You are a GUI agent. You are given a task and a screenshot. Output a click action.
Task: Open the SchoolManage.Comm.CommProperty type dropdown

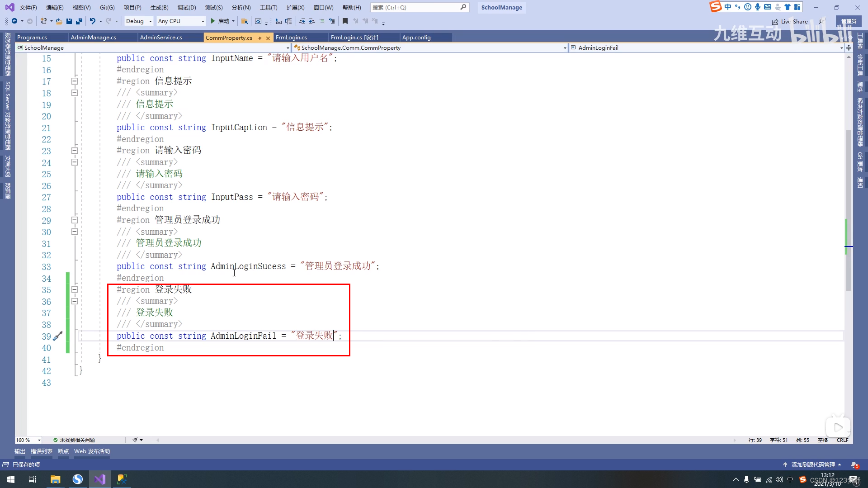429,47
